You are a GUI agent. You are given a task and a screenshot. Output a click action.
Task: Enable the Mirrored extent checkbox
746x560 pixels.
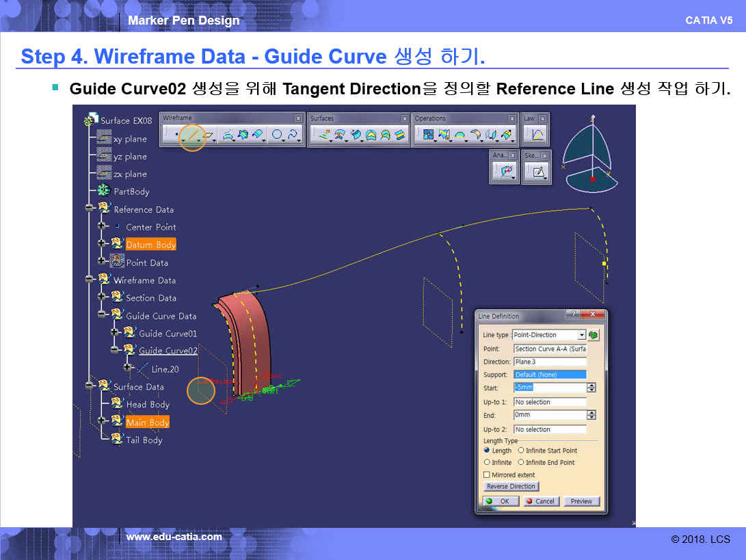487,475
